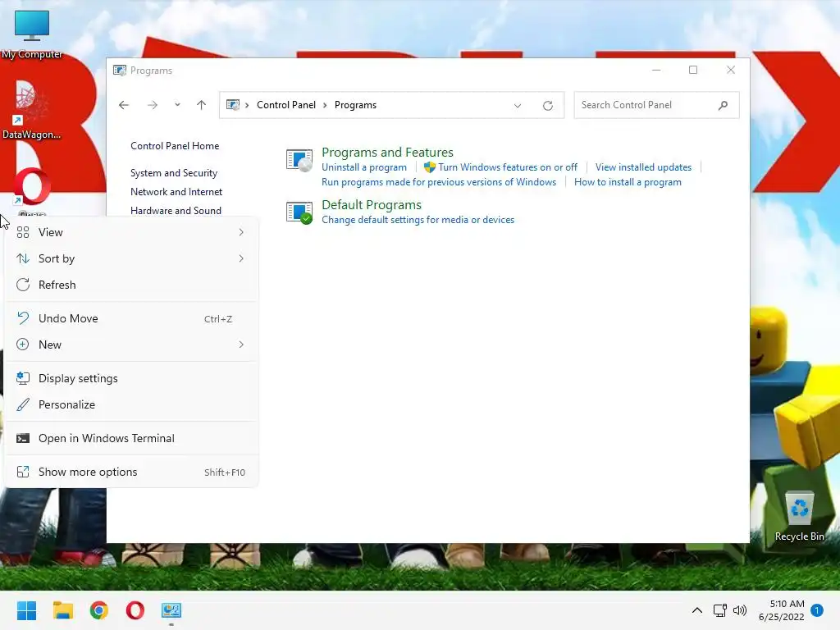This screenshot has height=630, width=840.
Task: Click Uninstall a program link
Action: coord(364,167)
